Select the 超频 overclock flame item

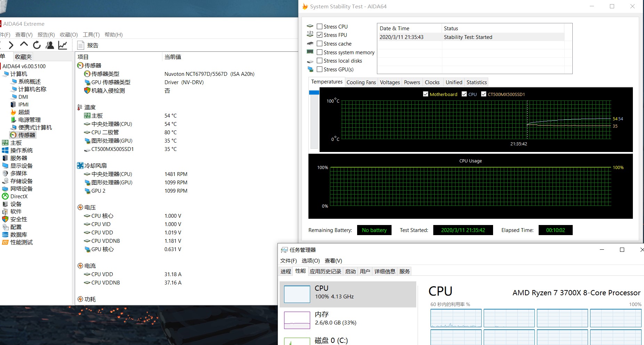click(x=24, y=112)
